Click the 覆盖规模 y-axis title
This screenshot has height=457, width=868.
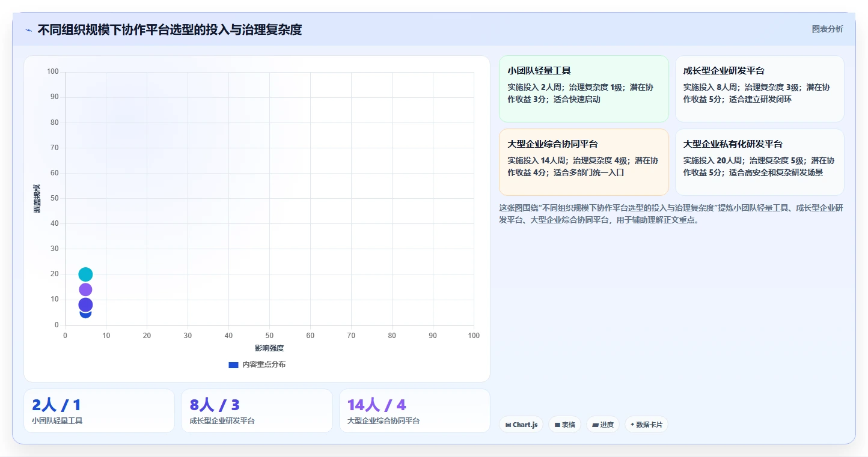37,198
